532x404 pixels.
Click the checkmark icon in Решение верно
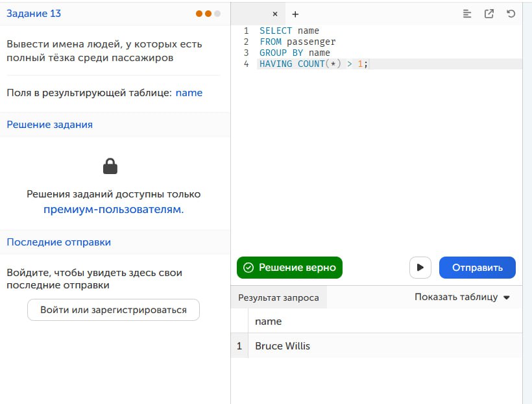tap(248, 268)
